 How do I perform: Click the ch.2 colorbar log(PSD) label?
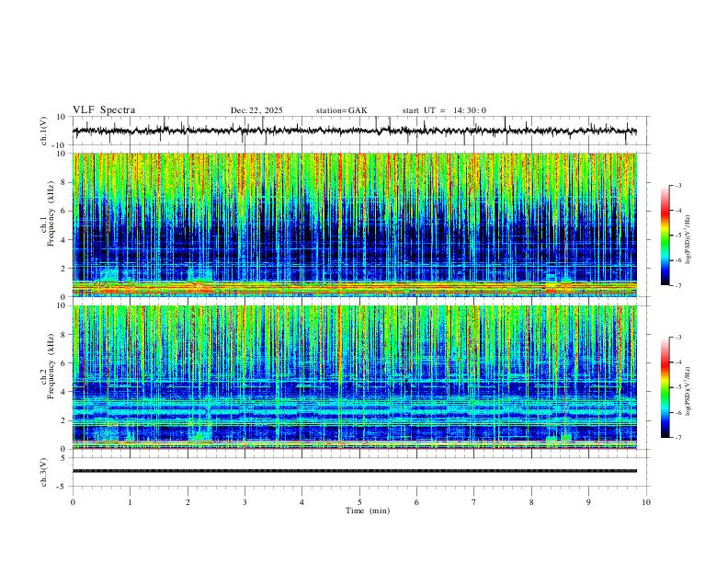click(x=688, y=392)
